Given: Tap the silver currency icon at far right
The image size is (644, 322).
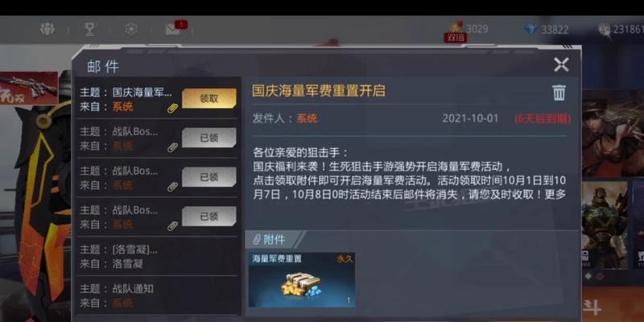Looking at the screenshot, I should click(x=605, y=30).
